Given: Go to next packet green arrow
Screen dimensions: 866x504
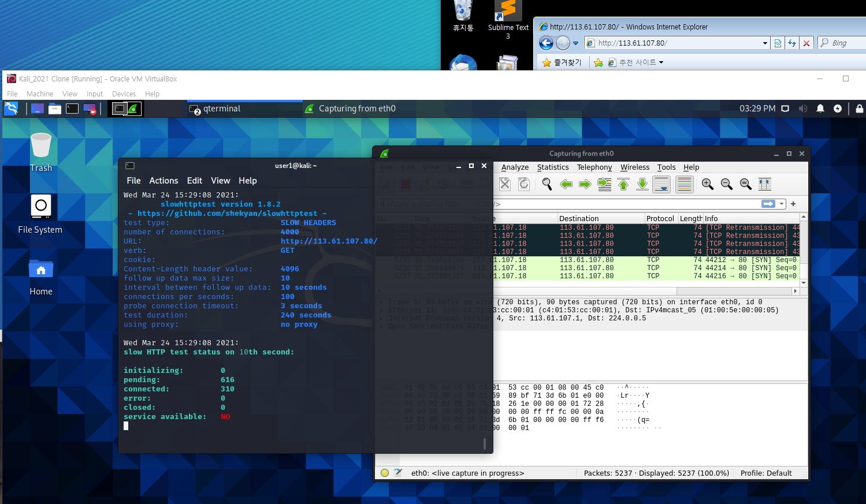Looking at the screenshot, I should pyautogui.click(x=585, y=184).
